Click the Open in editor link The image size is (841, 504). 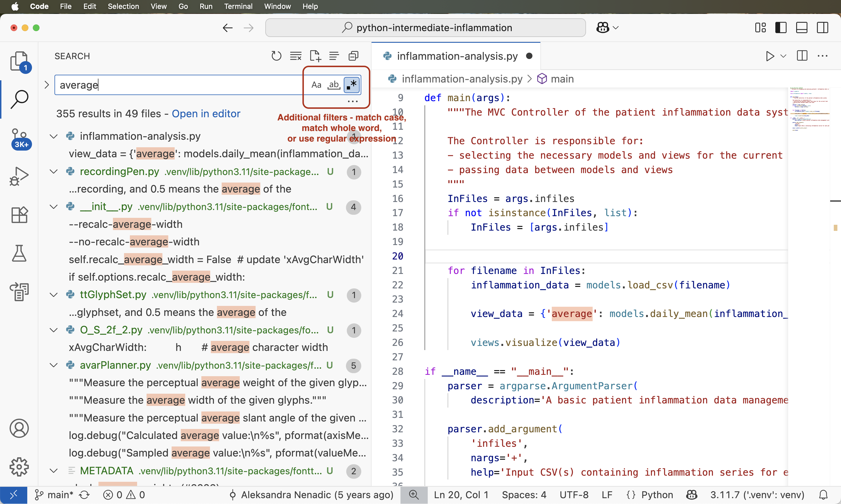click(206, 113)
